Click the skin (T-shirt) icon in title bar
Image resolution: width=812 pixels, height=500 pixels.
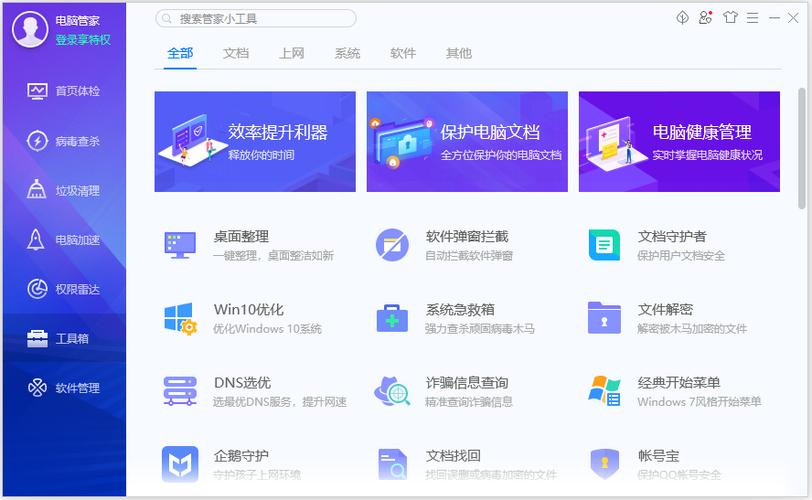[x=730, y=18]
